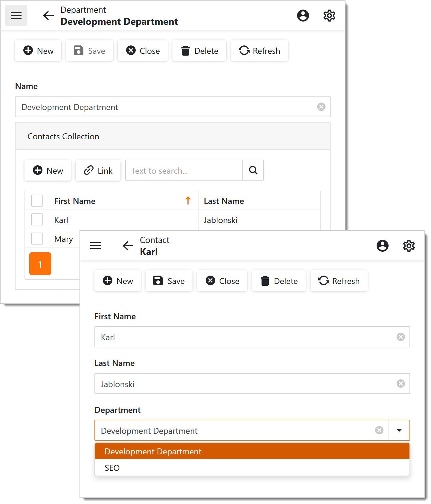This screenshot has height=504, width=431.
Task: Clear the selected Department value in combo box
Action: (x=379, y=430)
